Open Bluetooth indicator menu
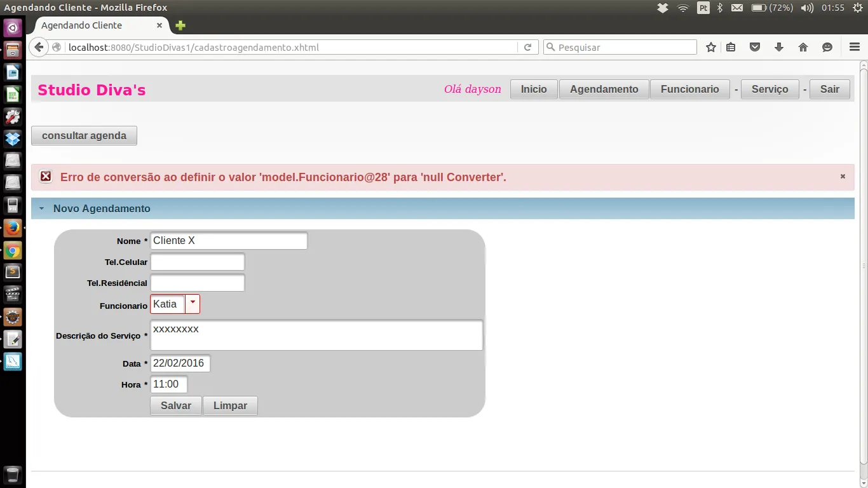Image resolution: width=868 pixels, height=488 pixels. click(720, 8)
